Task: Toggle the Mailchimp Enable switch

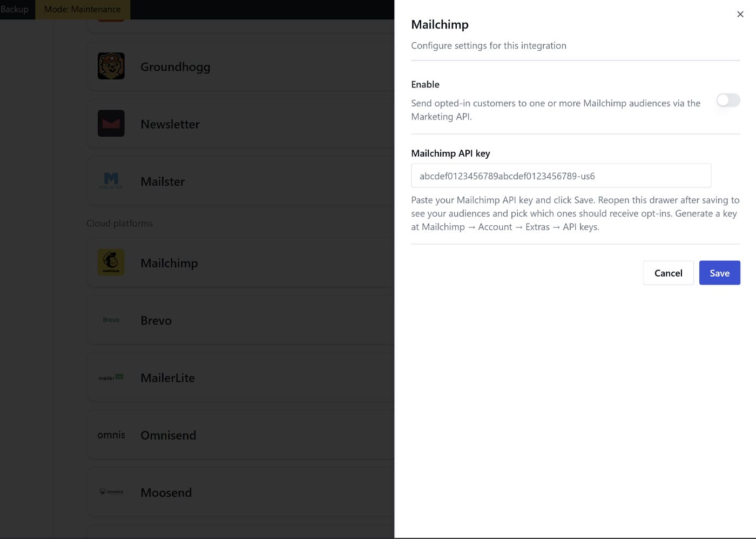Action: click(x=728, y=100)
